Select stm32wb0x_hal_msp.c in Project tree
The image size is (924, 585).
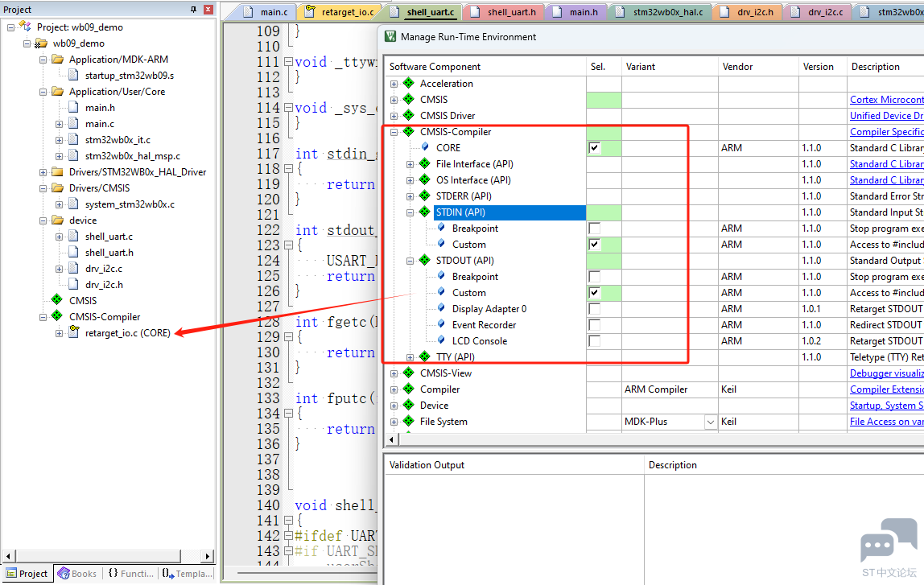click(132, 156)
